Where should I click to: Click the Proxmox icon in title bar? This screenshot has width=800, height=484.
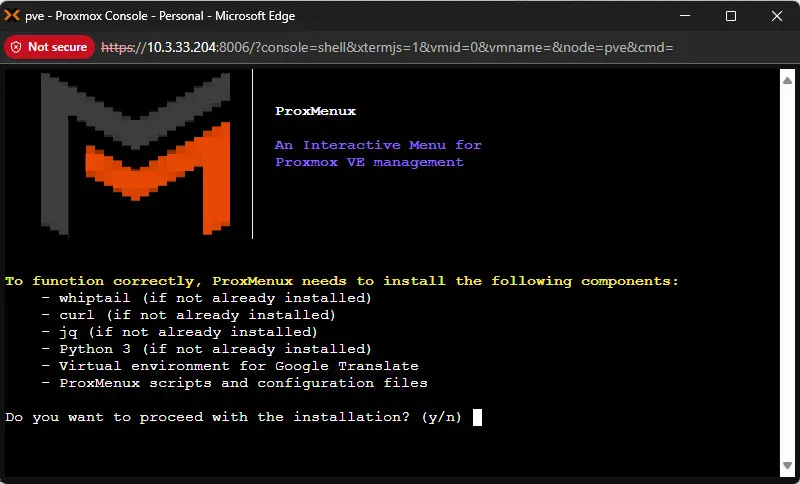point(13,16)
